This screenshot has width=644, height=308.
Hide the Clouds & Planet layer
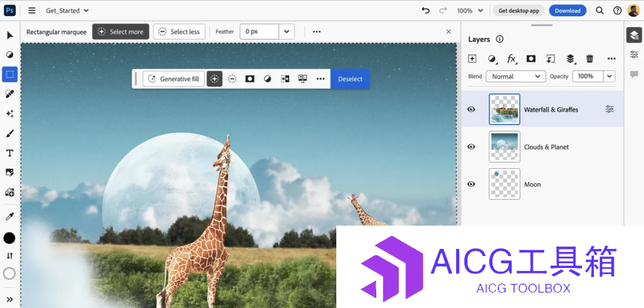click(472, 147)
